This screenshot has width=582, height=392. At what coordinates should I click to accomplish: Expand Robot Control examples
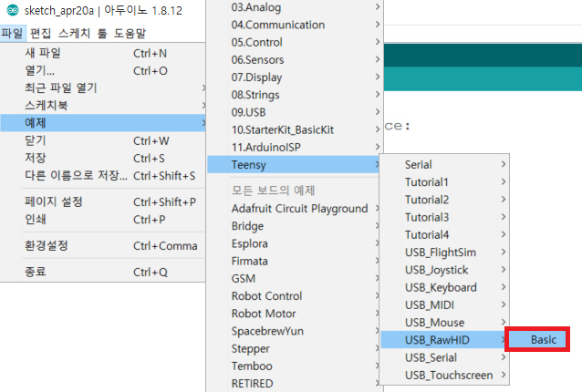[x=295, y=295]
